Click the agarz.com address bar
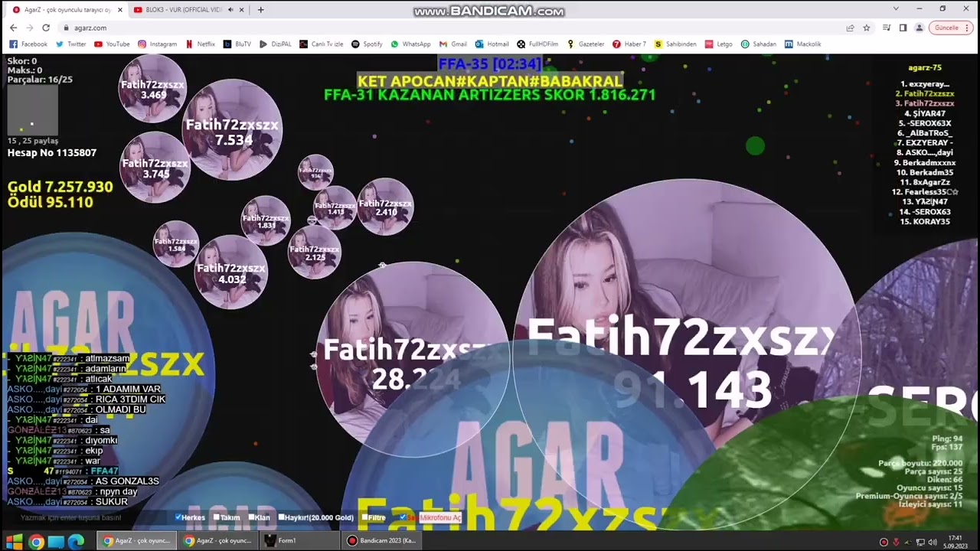 (x=452, y=28)
